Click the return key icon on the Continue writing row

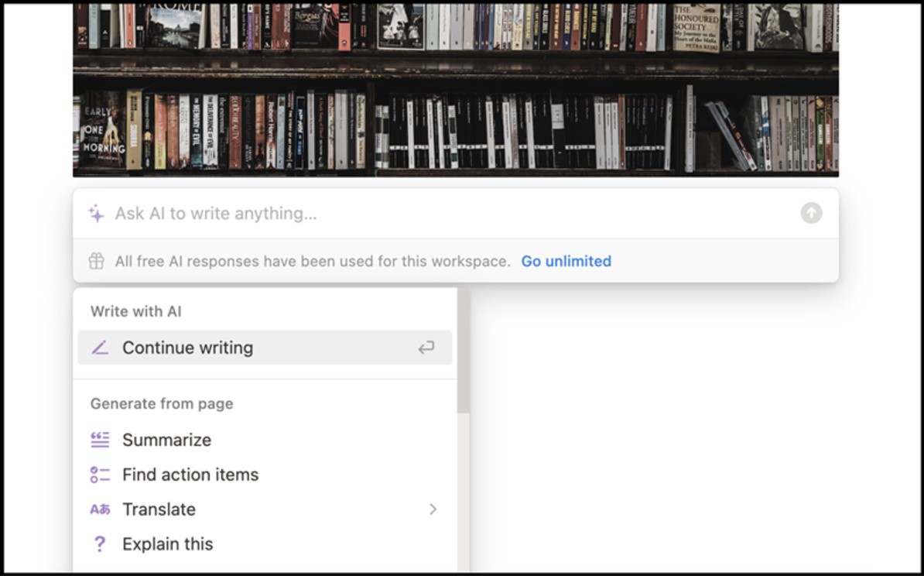(426, 348)
